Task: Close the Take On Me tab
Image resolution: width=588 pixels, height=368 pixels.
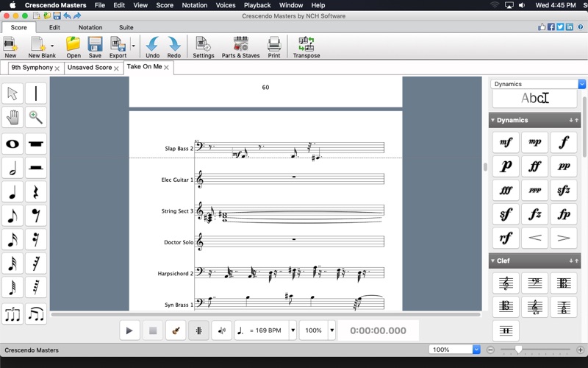Action: pyautogui.click(x=166, y=67)
